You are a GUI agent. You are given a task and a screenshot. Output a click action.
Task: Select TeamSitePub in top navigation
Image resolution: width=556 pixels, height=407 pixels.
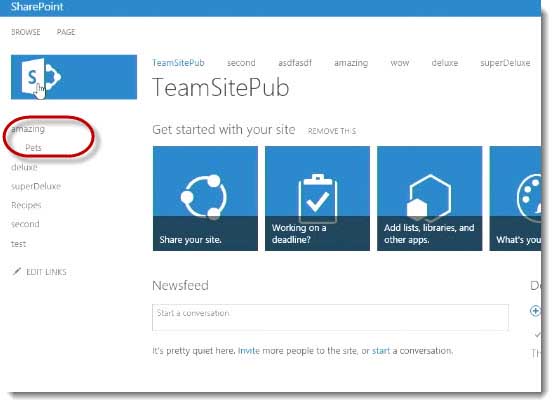(x=178, y=63)
